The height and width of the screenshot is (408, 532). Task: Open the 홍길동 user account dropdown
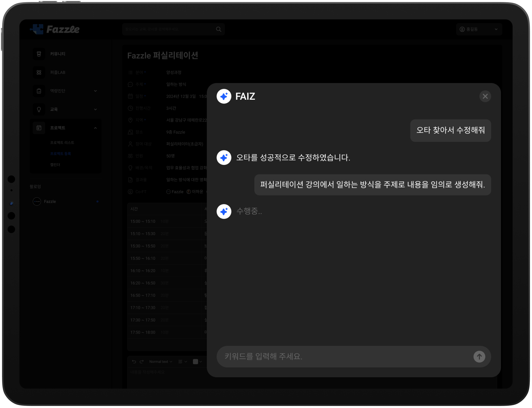[x=479, y=29]
